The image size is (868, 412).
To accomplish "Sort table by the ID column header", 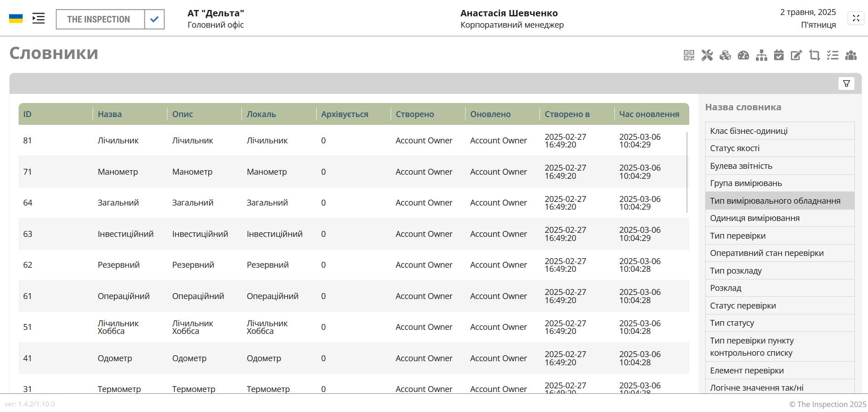I will point(28,114).
